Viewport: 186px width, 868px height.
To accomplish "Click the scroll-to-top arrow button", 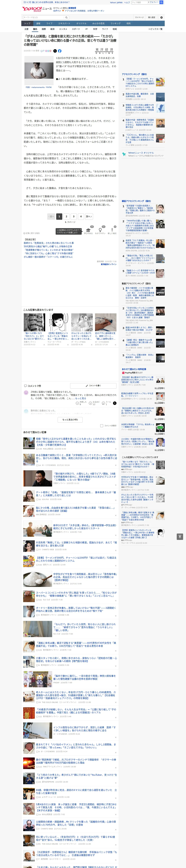I will pos(180,536).
